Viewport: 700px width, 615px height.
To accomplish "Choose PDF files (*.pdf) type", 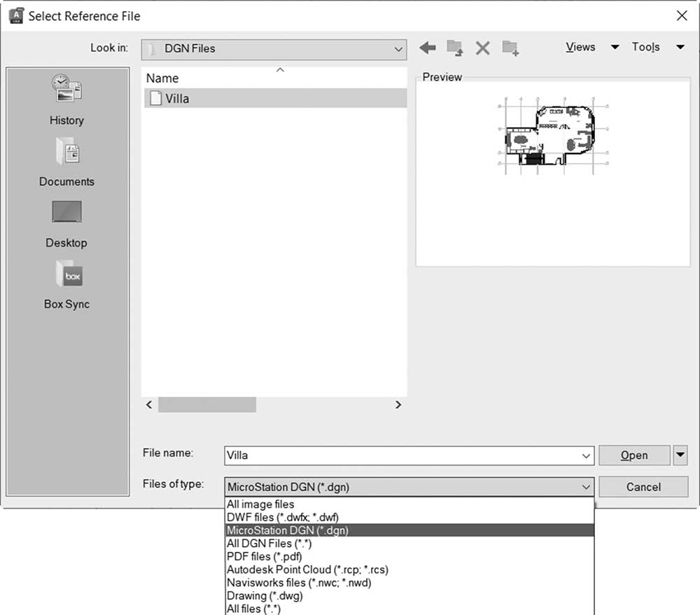I will pos(409,556).
